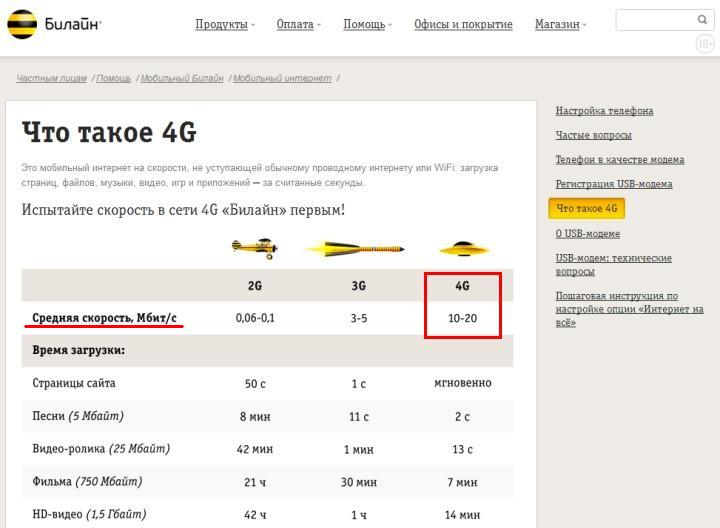Open the Мобильный Билайн breadcrumb
This screenshot has width=720, height=528.
click(182, 79)
